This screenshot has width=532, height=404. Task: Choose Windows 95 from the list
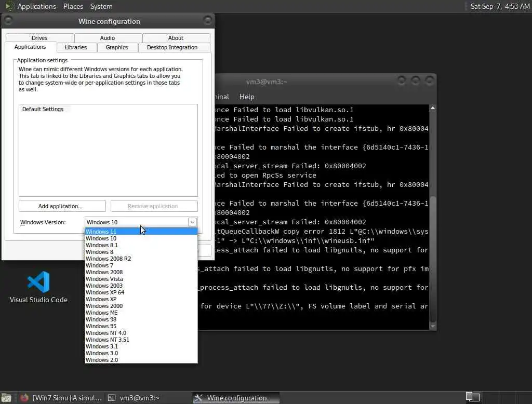[141, 326]
